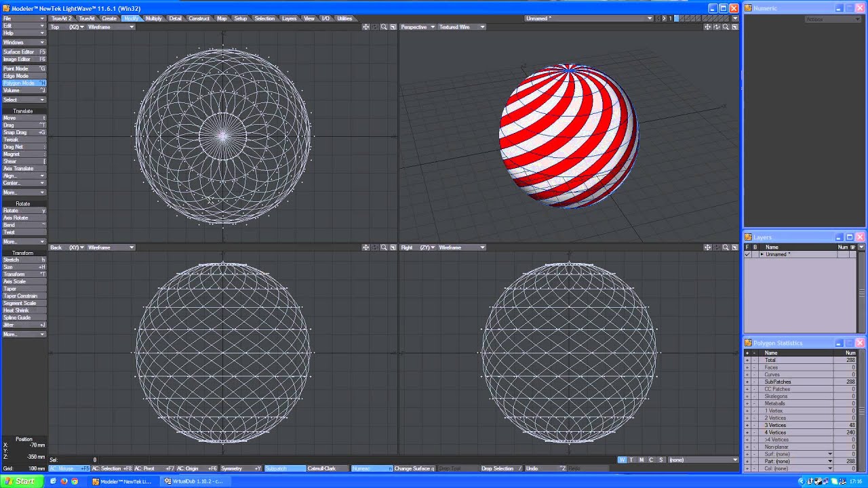This screenshot has width=868, height=488.
Task: Maximize the Right viewport via its corner icon
Action: [734, 247]
